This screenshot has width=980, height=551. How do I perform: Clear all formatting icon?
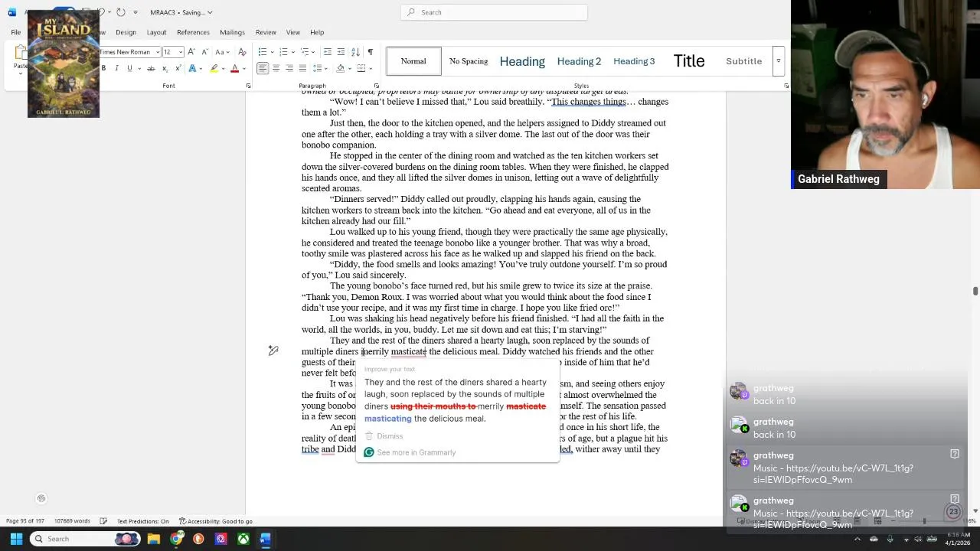click(242, 52)
